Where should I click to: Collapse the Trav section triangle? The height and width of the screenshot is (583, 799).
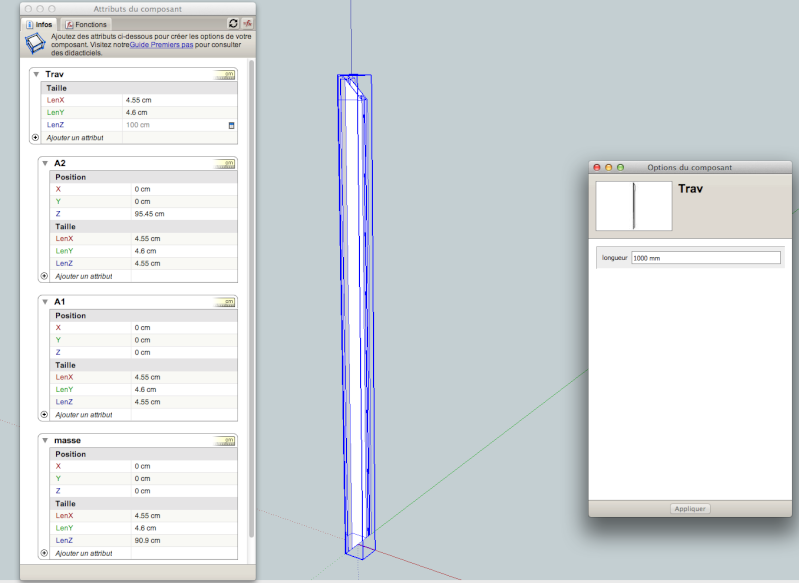(x=36, y=74)
